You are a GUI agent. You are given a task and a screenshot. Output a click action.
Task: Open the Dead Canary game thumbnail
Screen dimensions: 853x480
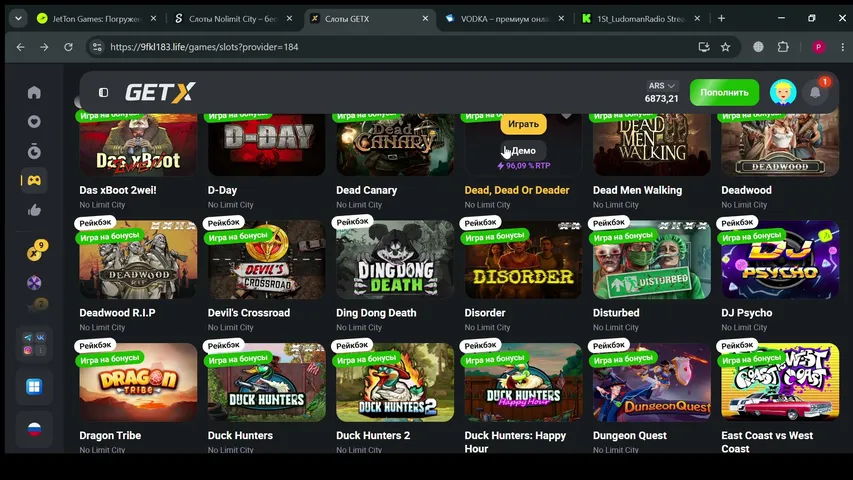(x=395, y=145)
